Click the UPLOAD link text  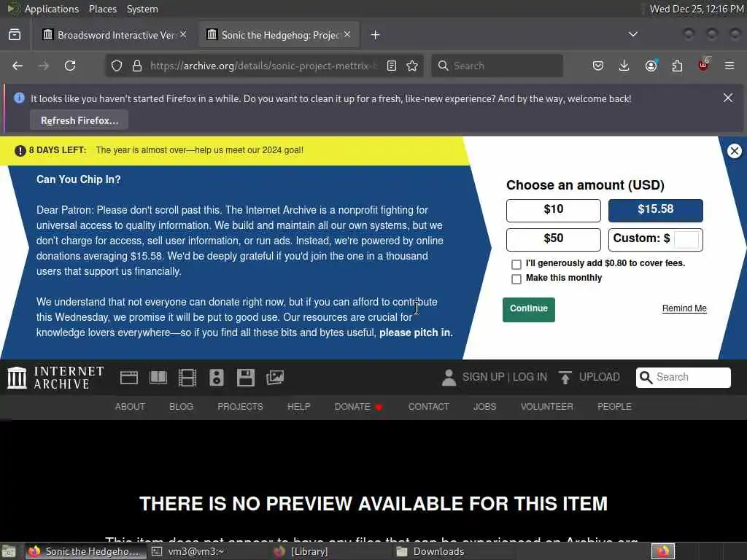[x=600, y=377]
